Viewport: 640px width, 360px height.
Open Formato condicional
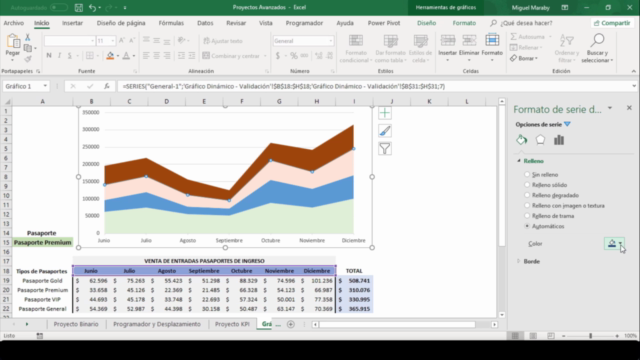coord(356,48)
